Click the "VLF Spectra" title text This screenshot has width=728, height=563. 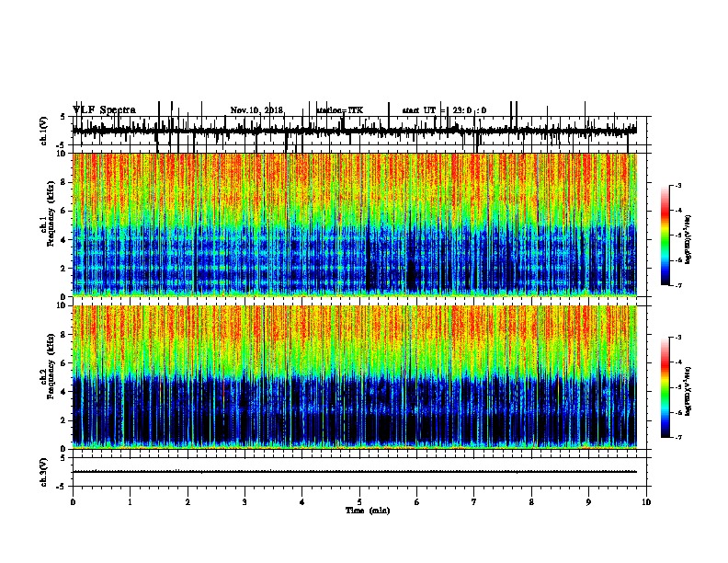click(x=105, y=110)
